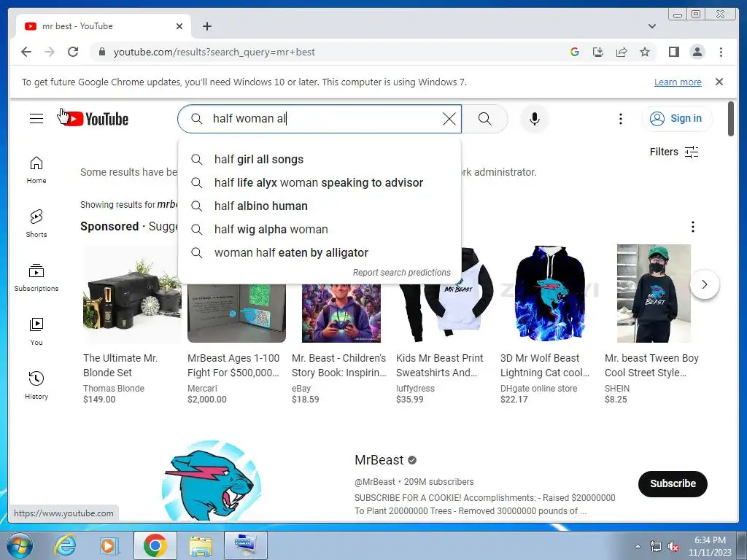Viewport: 747px width, 560px height.
Task: Open the YouTube guide hamburger menu
Action: [36, 119]
